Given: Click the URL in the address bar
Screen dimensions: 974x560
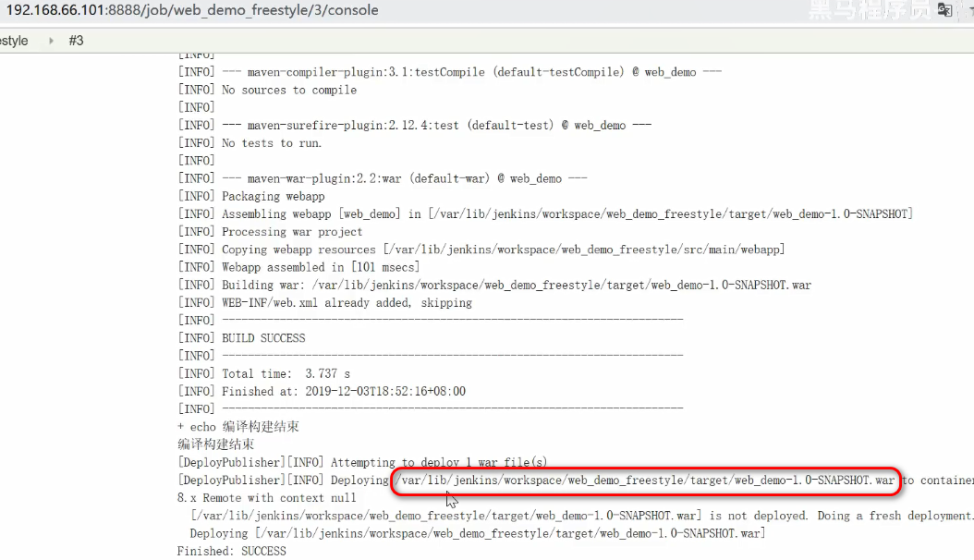Looking at the screenshot, I should [x=192, y=10].
